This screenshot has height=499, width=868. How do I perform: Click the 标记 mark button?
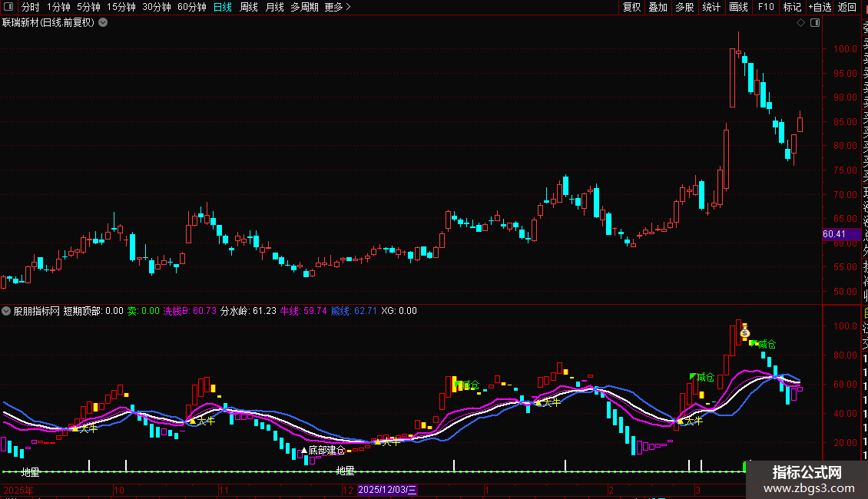(792, 7)
